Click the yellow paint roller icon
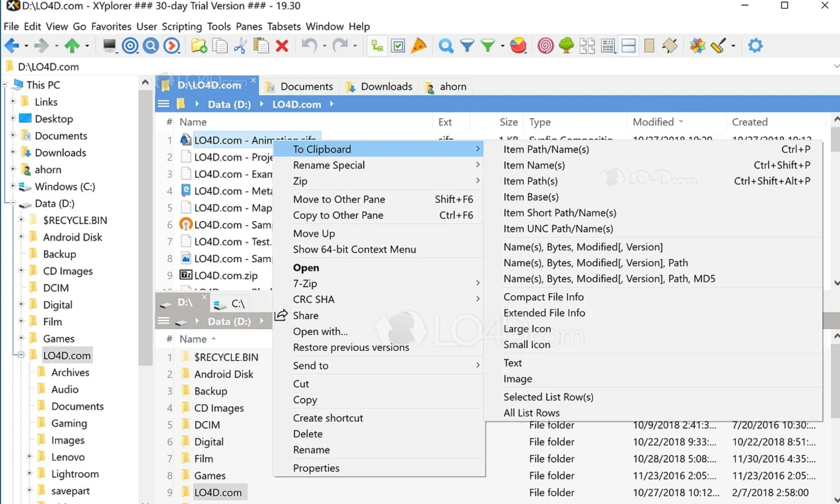This screenshot has height=504, width=840. pos(718,45)
